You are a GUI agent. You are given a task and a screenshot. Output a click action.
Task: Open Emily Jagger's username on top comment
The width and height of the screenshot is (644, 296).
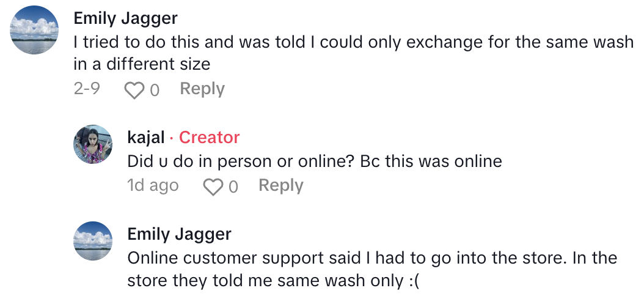tap(125, 18)
